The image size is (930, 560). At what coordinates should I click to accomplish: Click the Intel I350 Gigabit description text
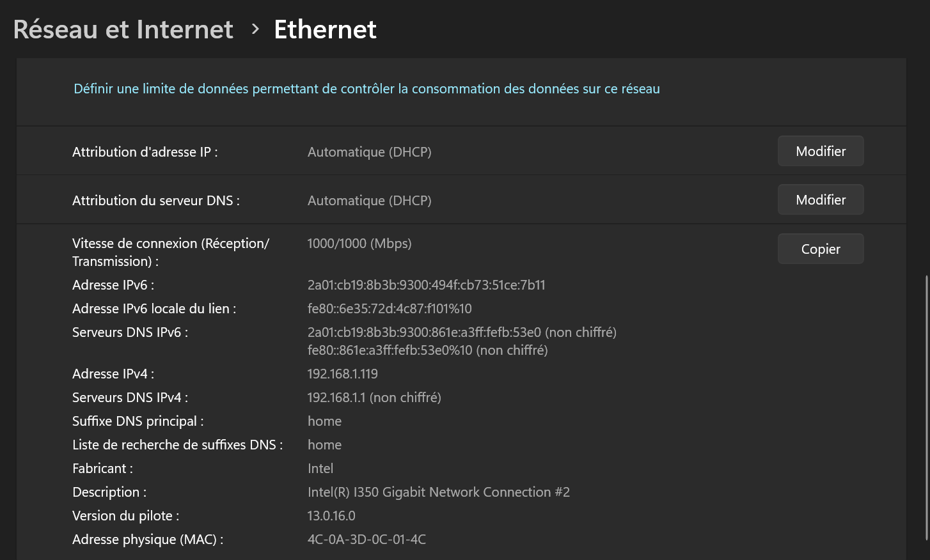438,492
